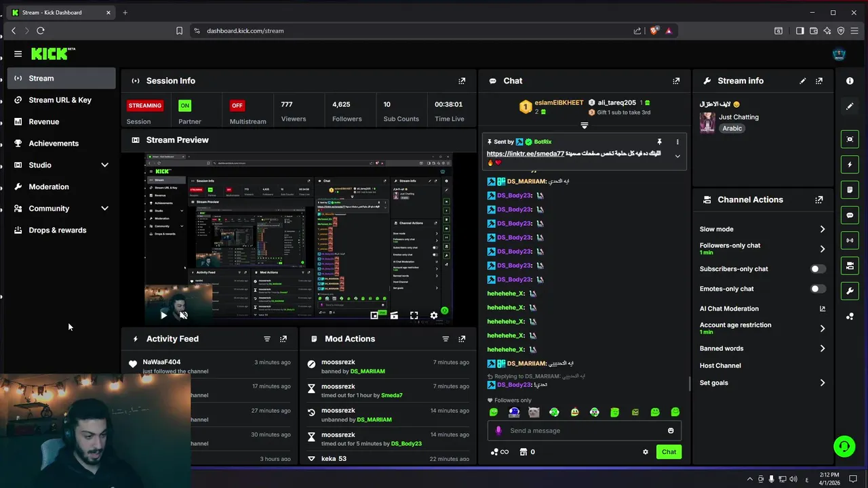The height and width of the screenshot is (488, 868).
Task: Open the green support headset bubble
Action: (x=844, y=446)
